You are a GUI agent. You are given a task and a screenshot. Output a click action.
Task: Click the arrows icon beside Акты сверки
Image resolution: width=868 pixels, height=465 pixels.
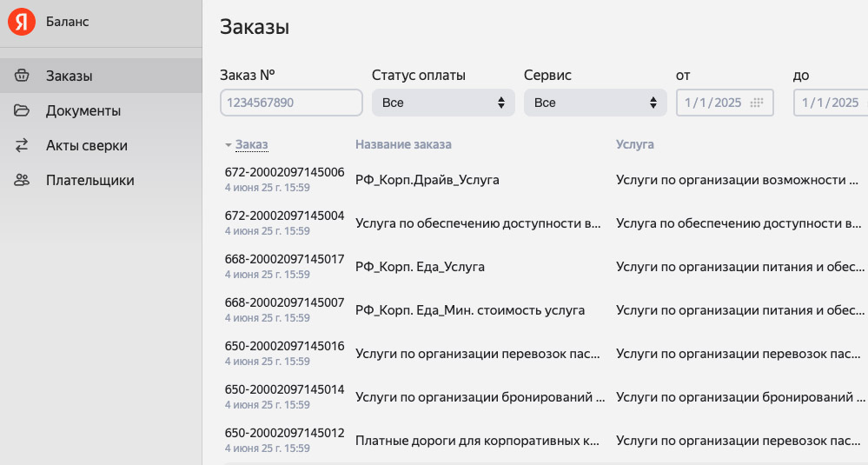pos(23,145)
